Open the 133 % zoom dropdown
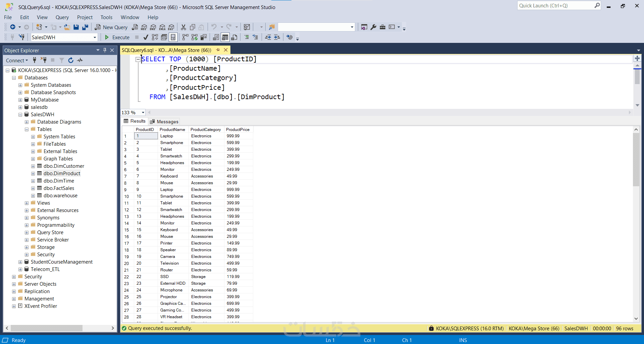Screen dimensions: 644x344 click(x=143, y=113)
